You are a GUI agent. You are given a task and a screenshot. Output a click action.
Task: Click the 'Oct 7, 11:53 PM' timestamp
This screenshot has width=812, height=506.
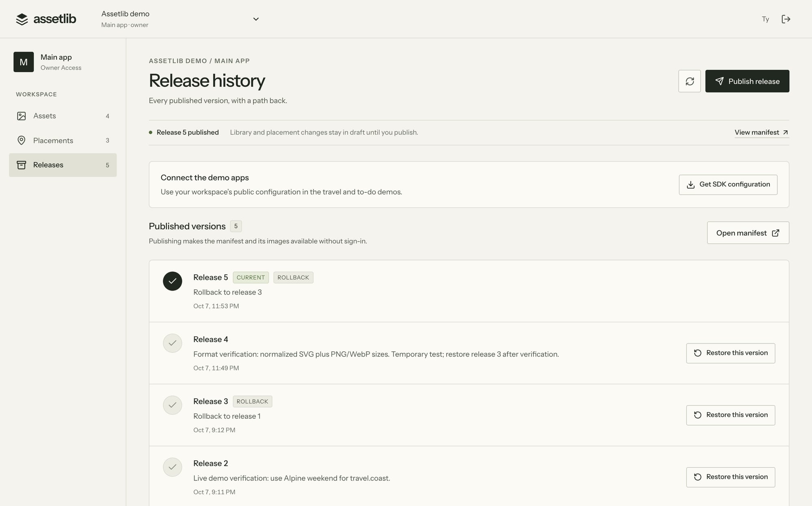tap(216, 306)
